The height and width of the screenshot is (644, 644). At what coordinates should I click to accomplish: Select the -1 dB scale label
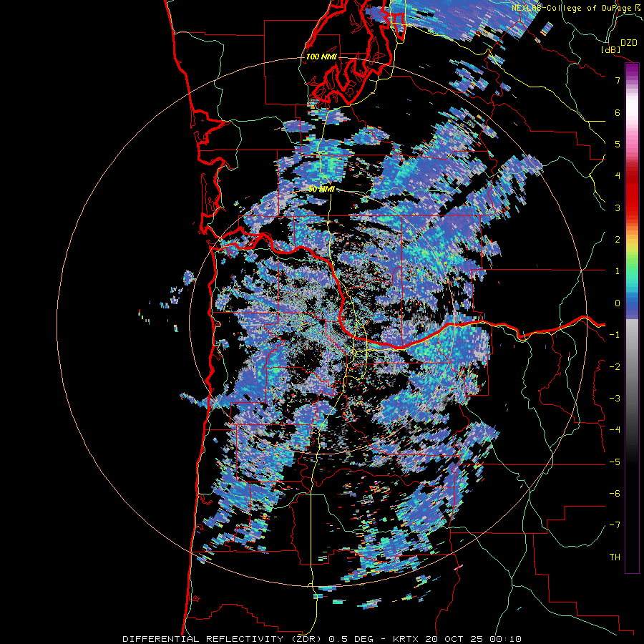615,335
